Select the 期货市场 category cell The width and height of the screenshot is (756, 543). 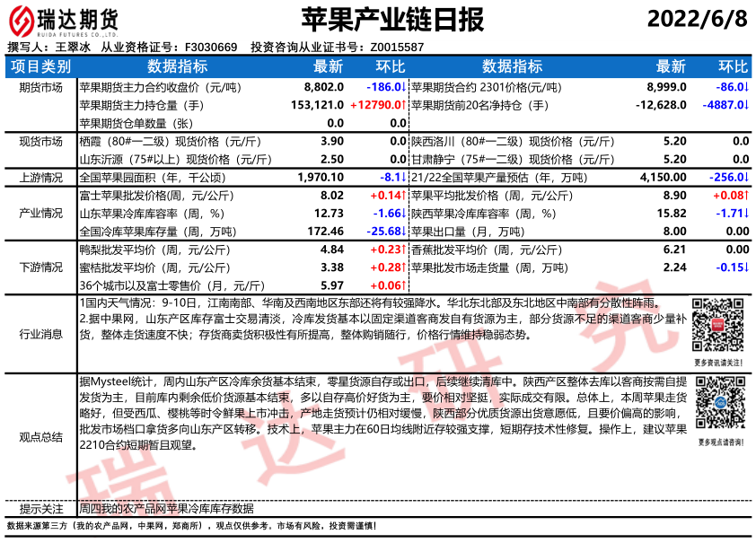[x=40, y=88]
